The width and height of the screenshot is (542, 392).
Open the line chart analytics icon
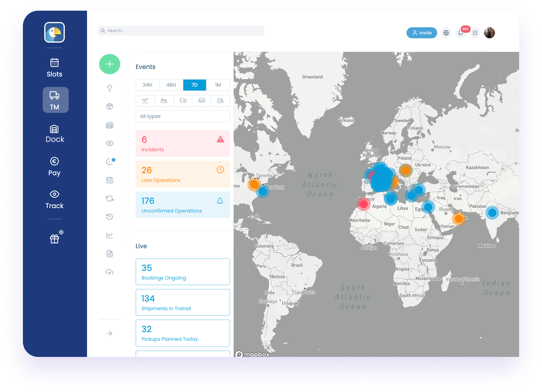[110, 235]
